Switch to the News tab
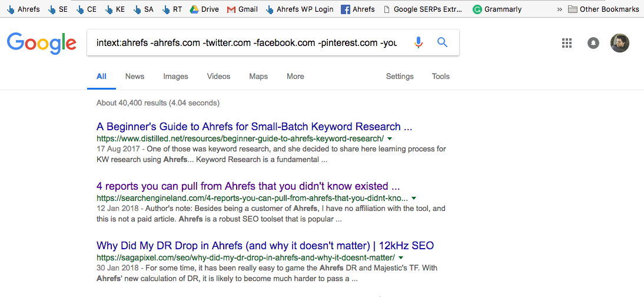The image size is (644, 297). [135, 77]
